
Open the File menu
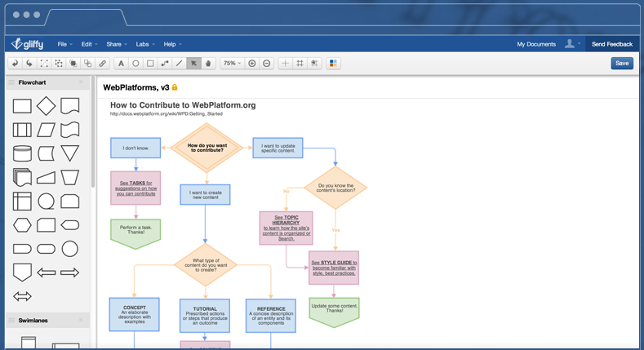[65, 44]
